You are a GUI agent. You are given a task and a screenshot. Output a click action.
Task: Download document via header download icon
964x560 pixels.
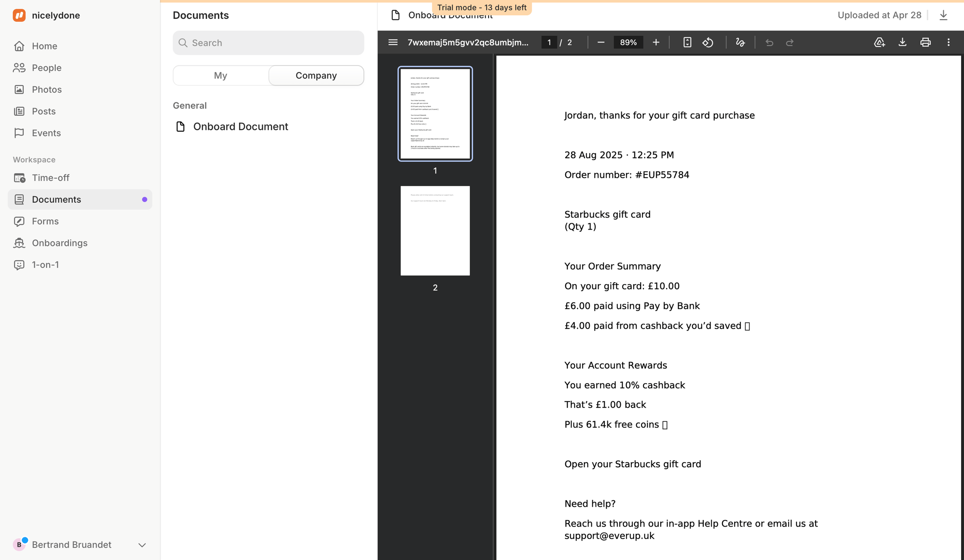[x=943, y=15]
